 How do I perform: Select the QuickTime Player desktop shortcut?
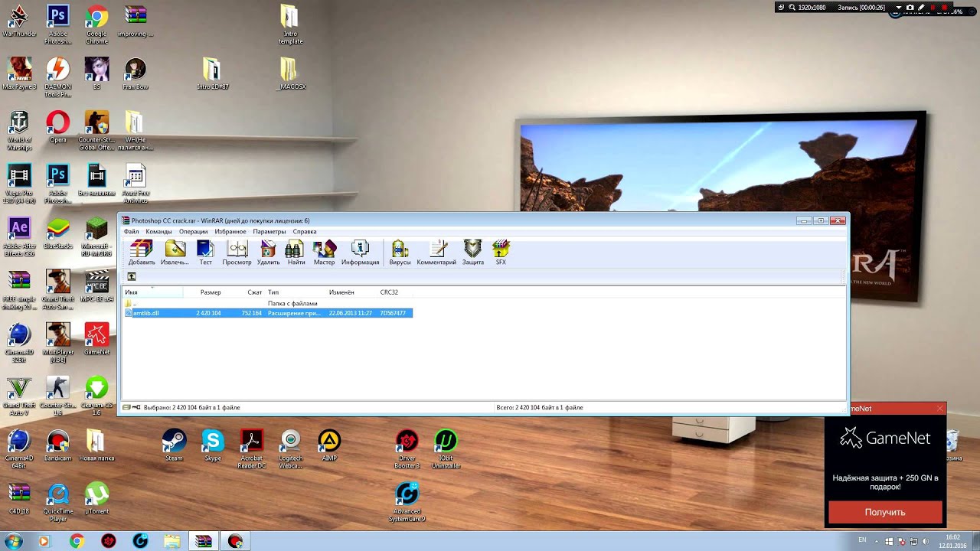click(x=58, y=502)
